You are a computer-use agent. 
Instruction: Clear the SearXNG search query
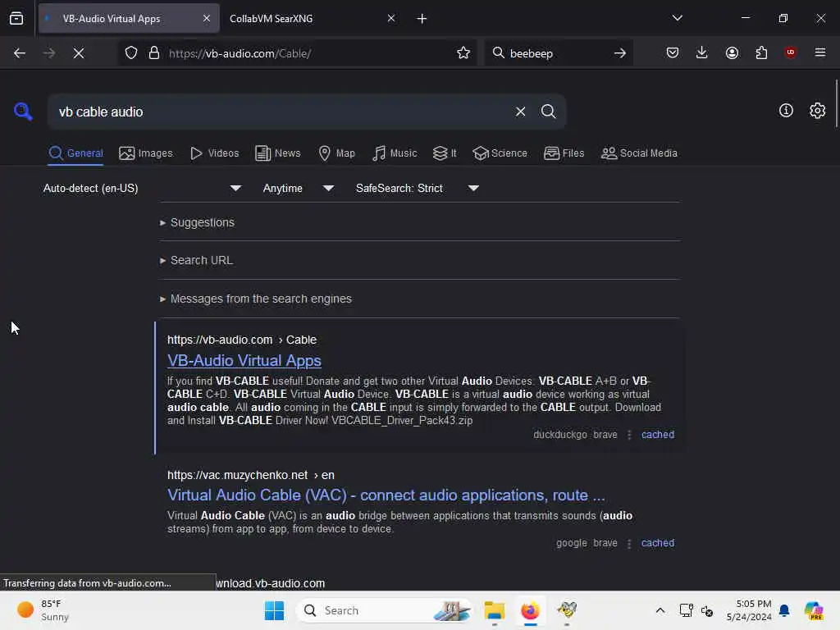tap(520, 112)
